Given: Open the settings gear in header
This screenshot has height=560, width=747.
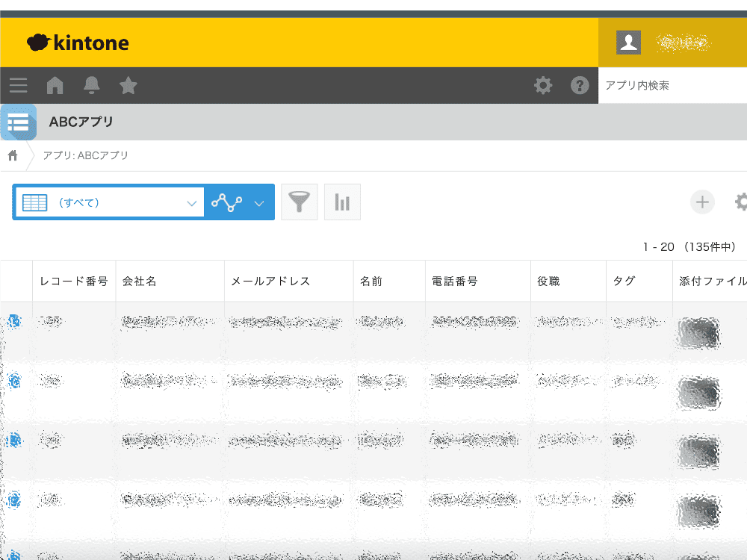Looking at the screenshot, I should [543, 85].
